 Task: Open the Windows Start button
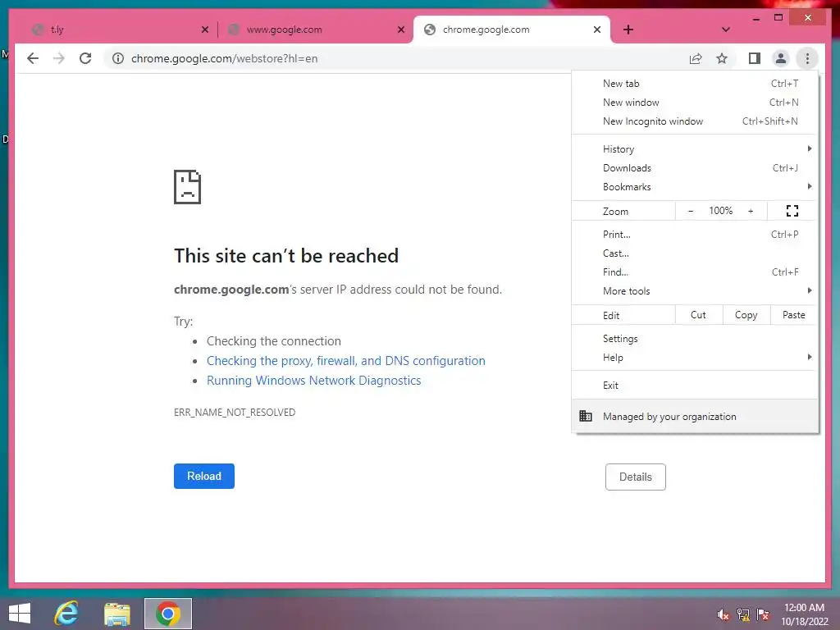(x=20, y=614)
